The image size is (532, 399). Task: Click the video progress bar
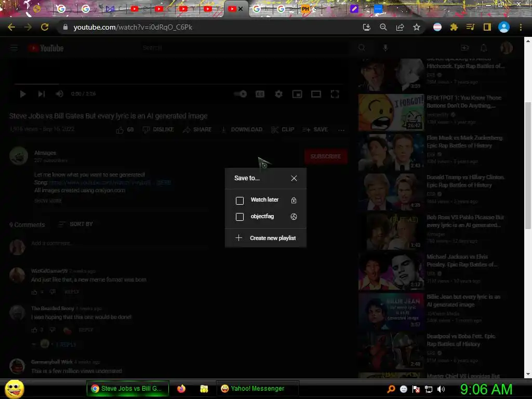(x=179, y=84)
